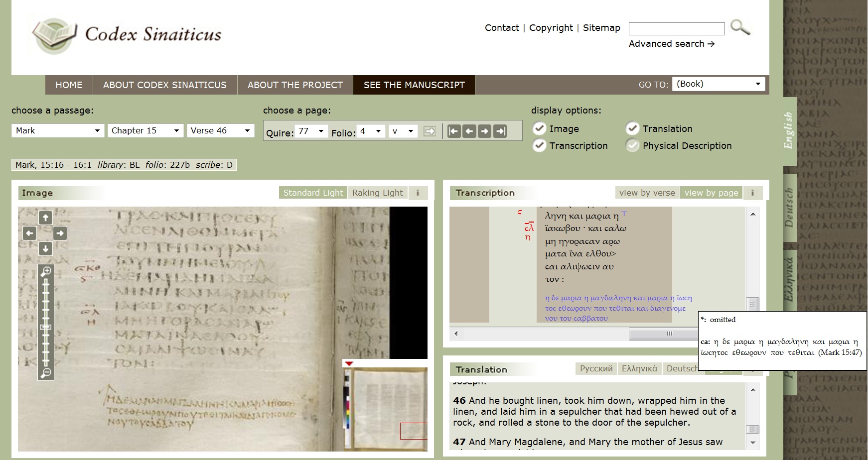Open the Quire 77 dropdown

pos(311,131)
